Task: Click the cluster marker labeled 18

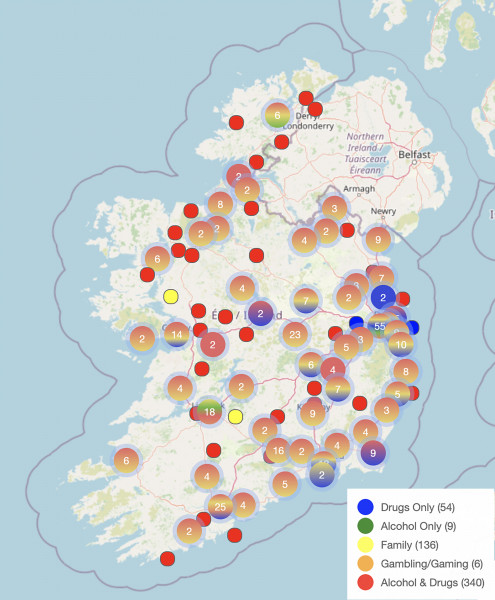Action: [x=210, y=412]
